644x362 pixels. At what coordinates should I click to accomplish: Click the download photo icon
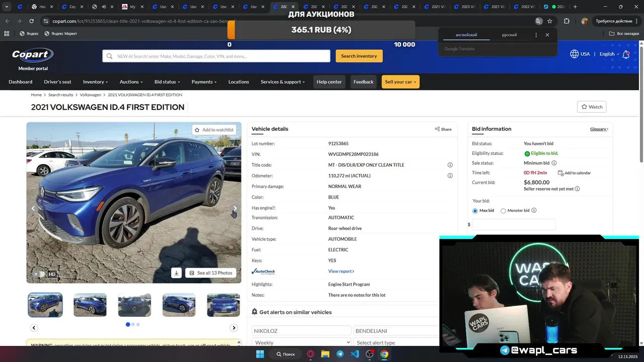click(x=176, y=273)
